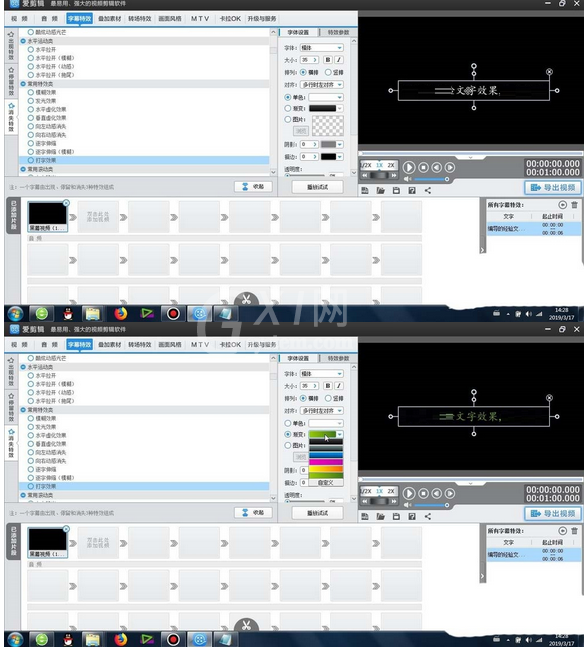
Task: Click the Windows Start orb in upper taskbar
Action: pos(15,314)
